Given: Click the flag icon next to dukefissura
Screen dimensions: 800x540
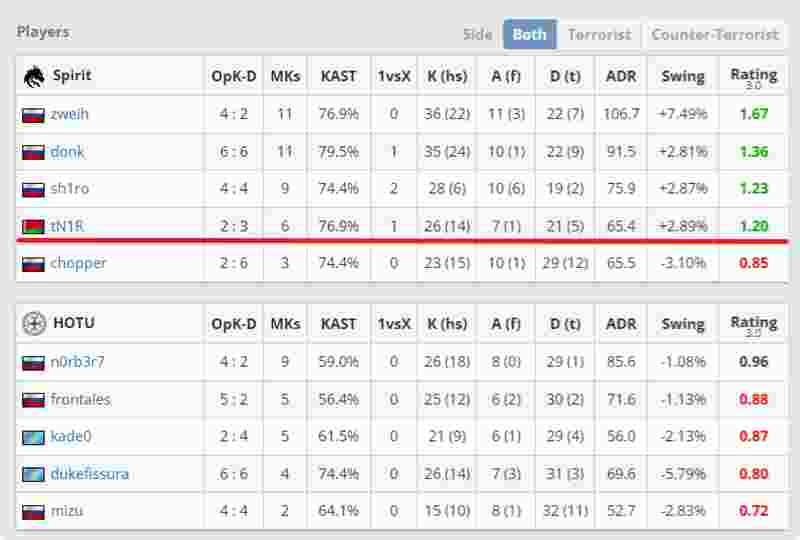Looking at the screenshot, I should pos(33,474).
